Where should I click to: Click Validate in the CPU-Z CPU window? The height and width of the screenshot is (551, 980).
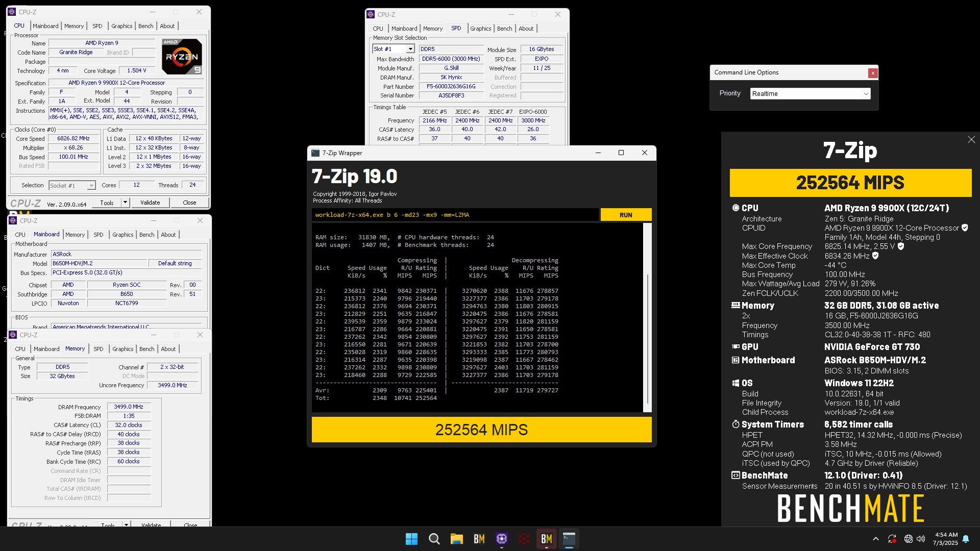pyautogui.click(x=150, y=203)
